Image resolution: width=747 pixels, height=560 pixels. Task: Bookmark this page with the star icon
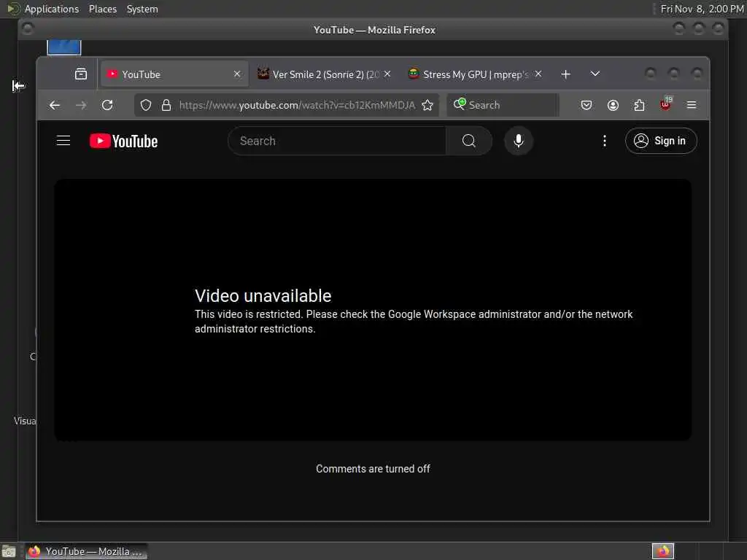point(427,105)
